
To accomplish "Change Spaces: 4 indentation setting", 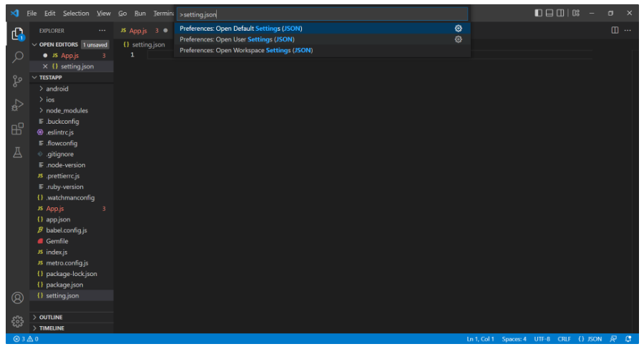I will point(514,339).
